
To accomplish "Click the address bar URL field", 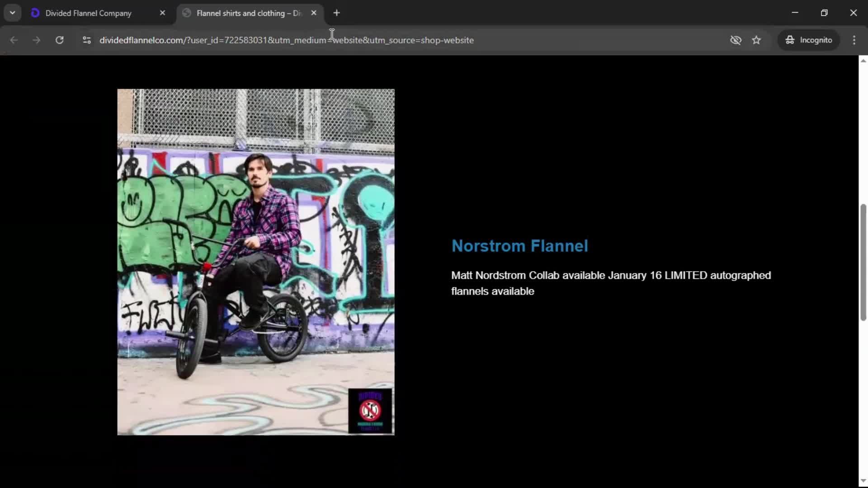I will tap(287, 40).
